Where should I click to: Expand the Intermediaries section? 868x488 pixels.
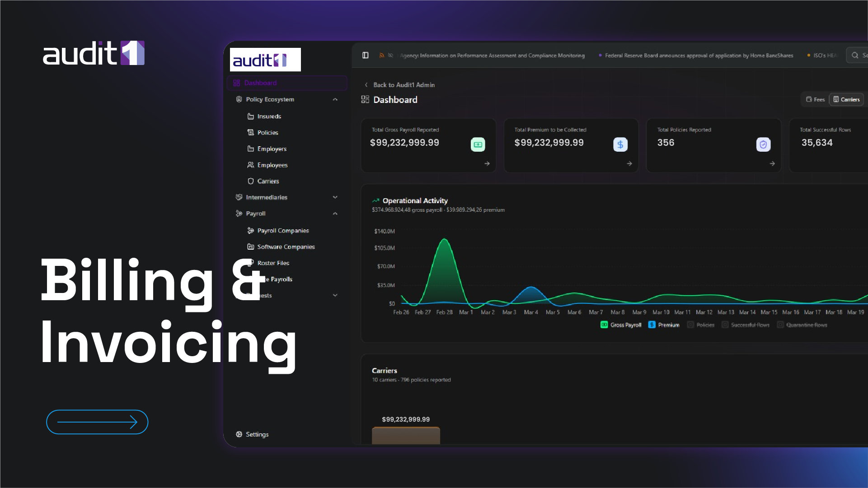click(x=335, y=197)
